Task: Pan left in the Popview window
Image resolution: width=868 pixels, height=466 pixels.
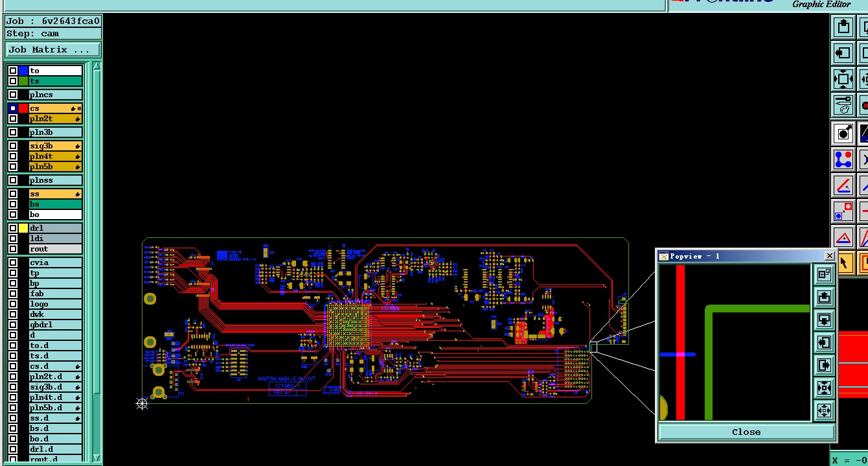Action: (x=824, y=343)
